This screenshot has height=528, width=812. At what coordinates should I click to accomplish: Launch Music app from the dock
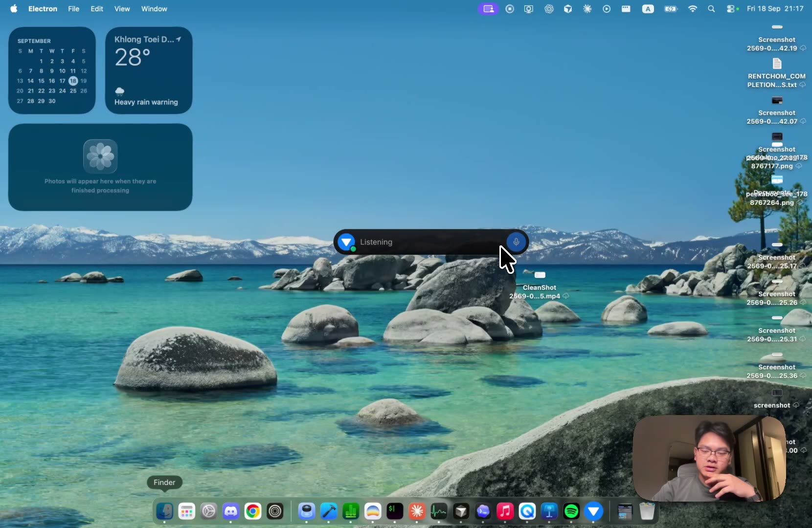505,511
